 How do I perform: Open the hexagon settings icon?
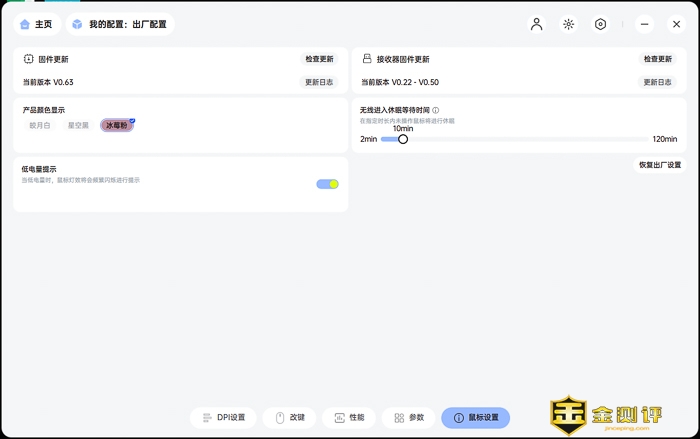click(x=600, y=24)
